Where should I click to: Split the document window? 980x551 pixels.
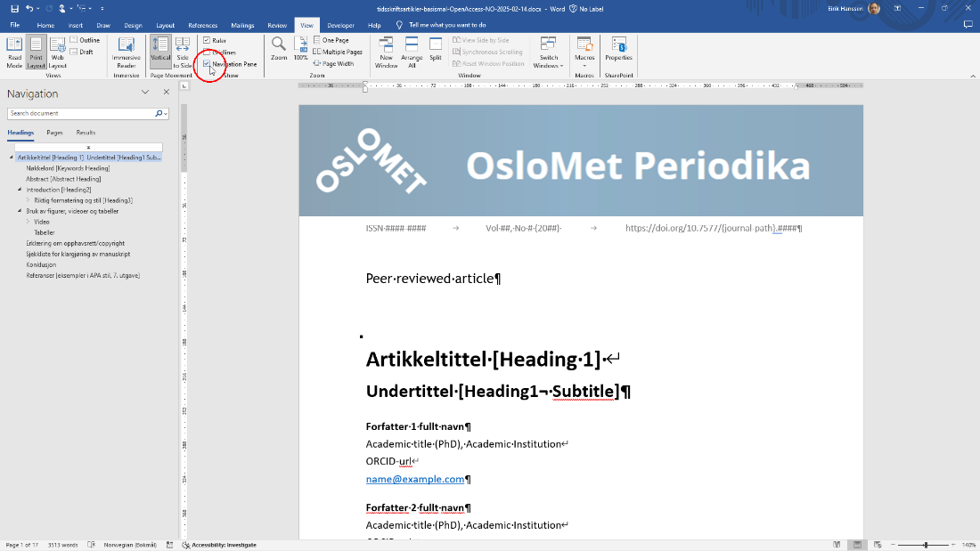coord(436,49)
